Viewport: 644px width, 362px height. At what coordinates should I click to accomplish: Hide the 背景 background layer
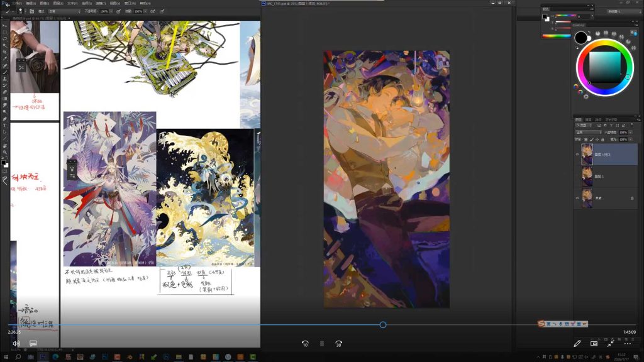pos(577,198)
